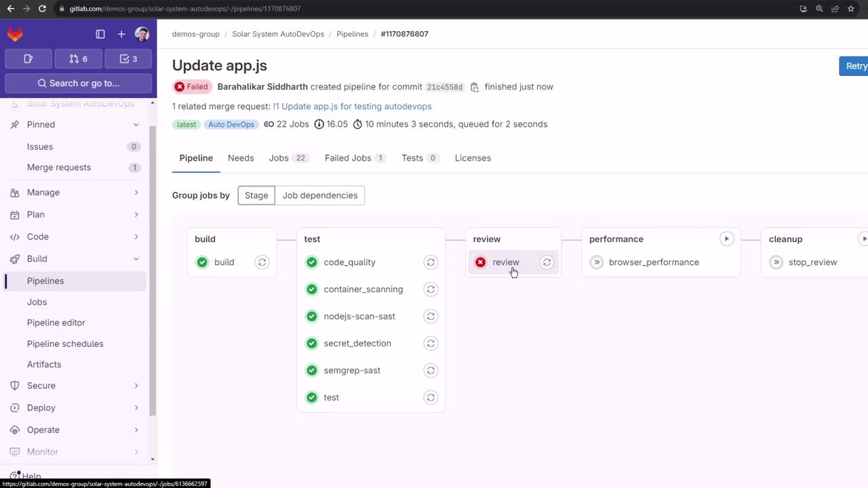Open the Jobs 22 tab
Screen dimensions: 868x488
click(x=289, y=158)
